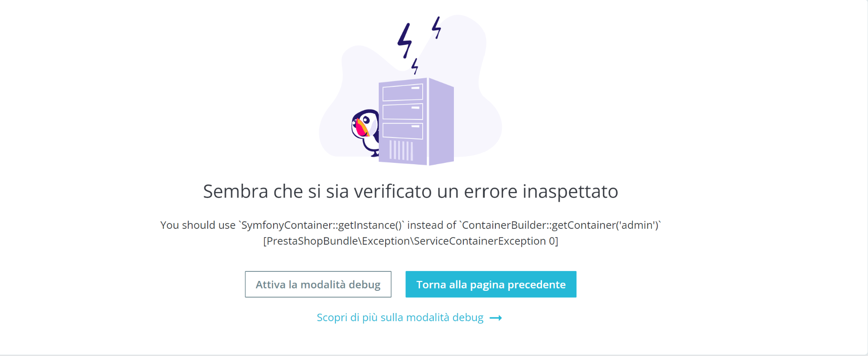Click the vent grille on the server front
Image resolution: width=868 pixels, height=356 pixels.
click(x=401, y=150)
